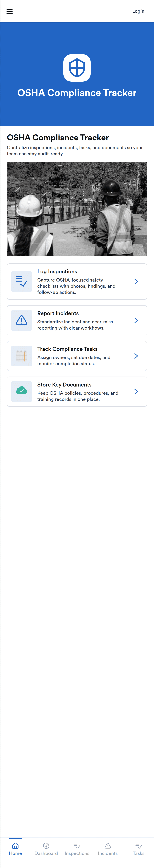Viewport: 154px width, 868px height.
Task: Click the Log Inspections checklist icon
Action: [x=22, y=281]
